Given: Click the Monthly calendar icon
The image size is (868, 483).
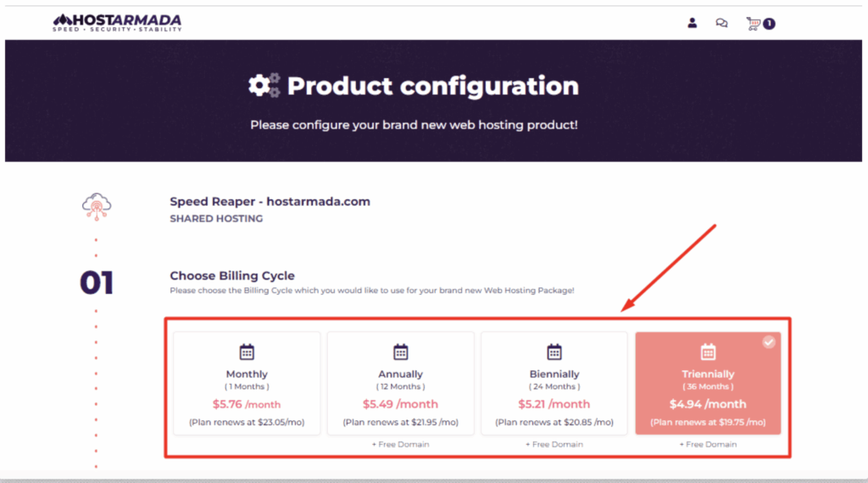Looking at the screenshot, I should point(247,352).
